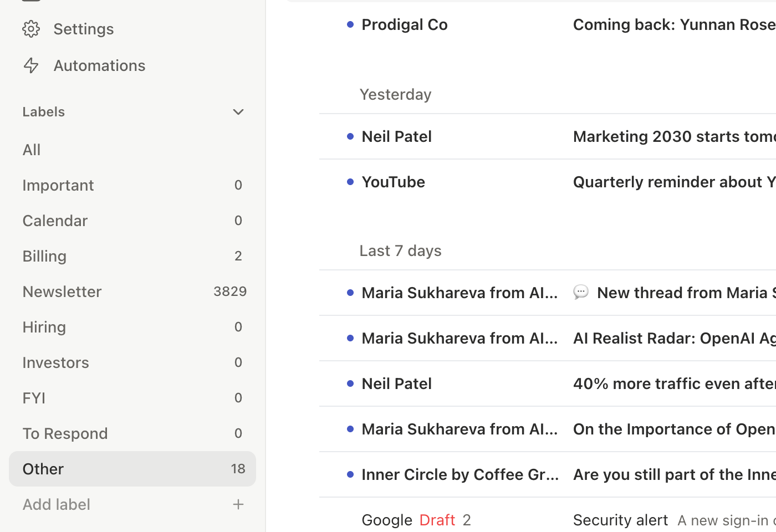Open AI Realist Radar email

[x=548, y=338]
